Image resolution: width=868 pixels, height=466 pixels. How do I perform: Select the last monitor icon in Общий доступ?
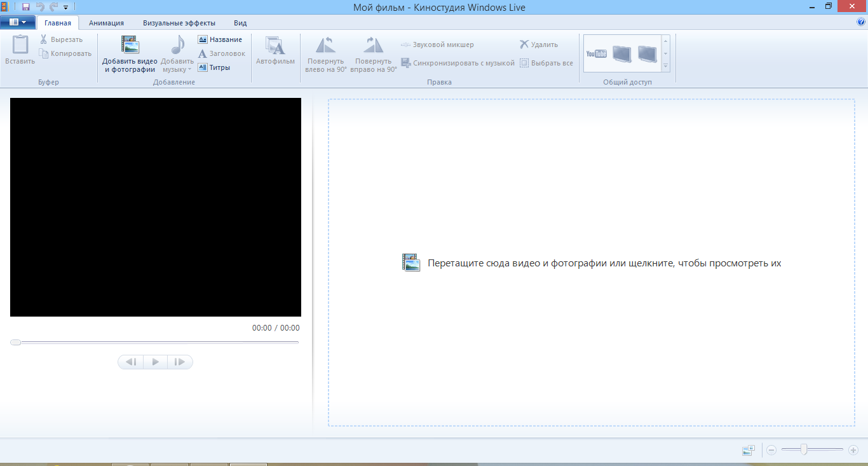[x=647, y=54]
